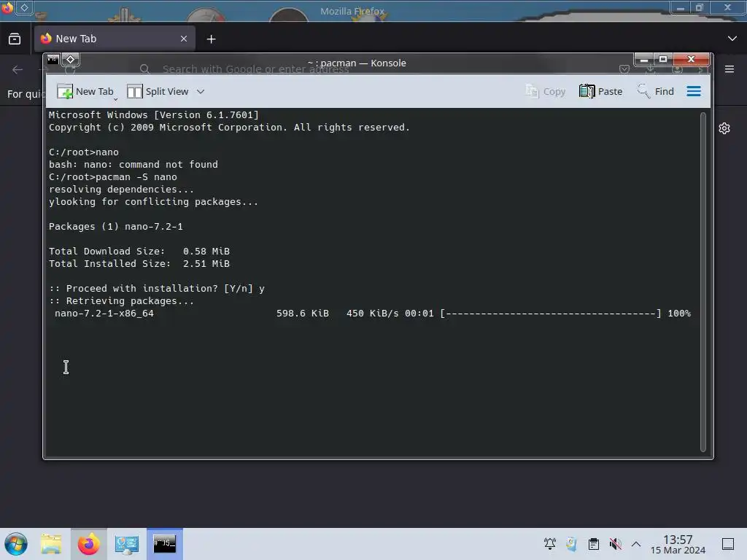Restore the Mozilla Firefox window
Screen dimensions: 747x560
700,7
